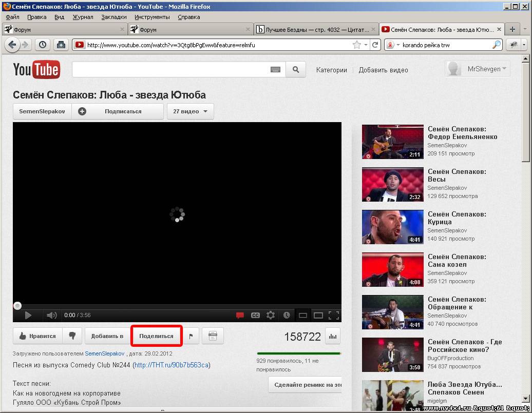Image resolution: width=532 pixels, height=413 pixels.
Task: Open the Журнал menu
Action: click(x=83, y=17)
